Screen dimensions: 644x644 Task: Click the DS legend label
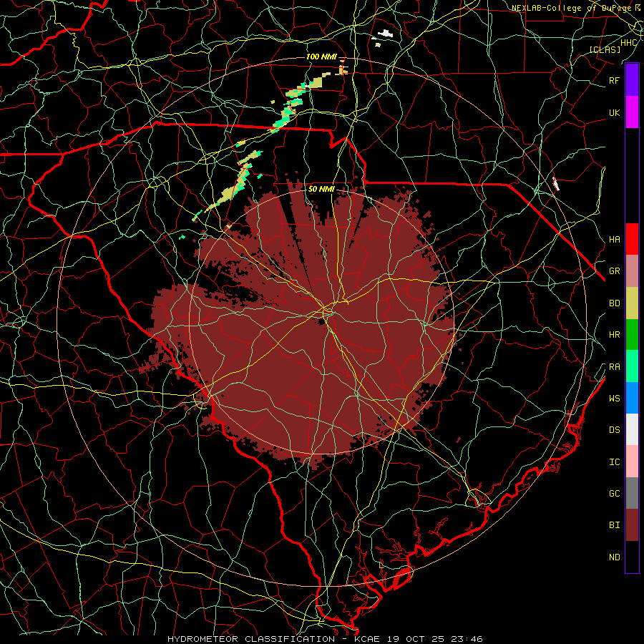[x=615, y=430]
